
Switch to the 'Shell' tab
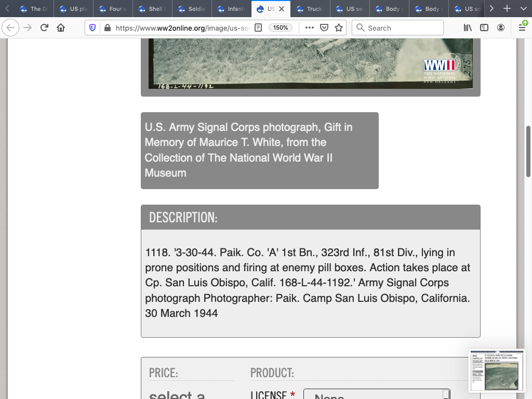click(x=152, y=9)
